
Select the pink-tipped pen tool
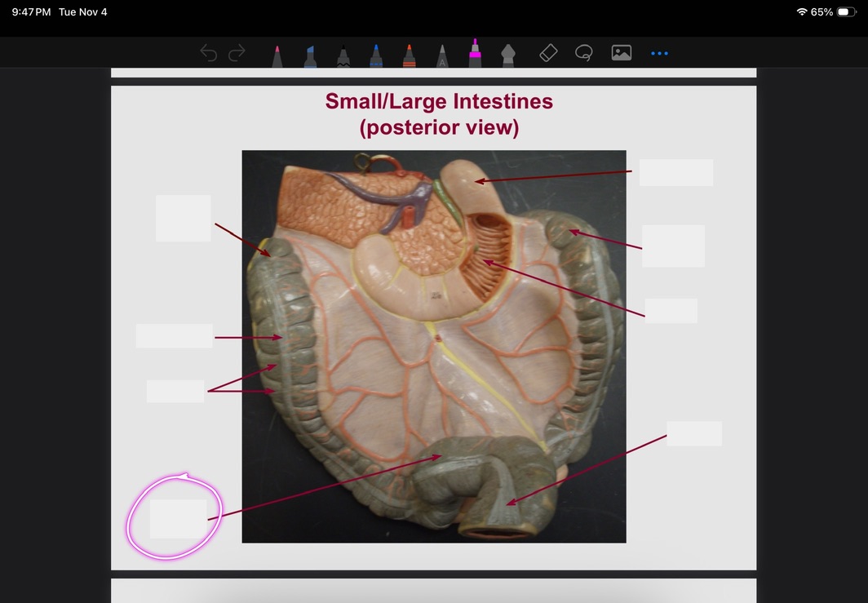tap(277, 55)
